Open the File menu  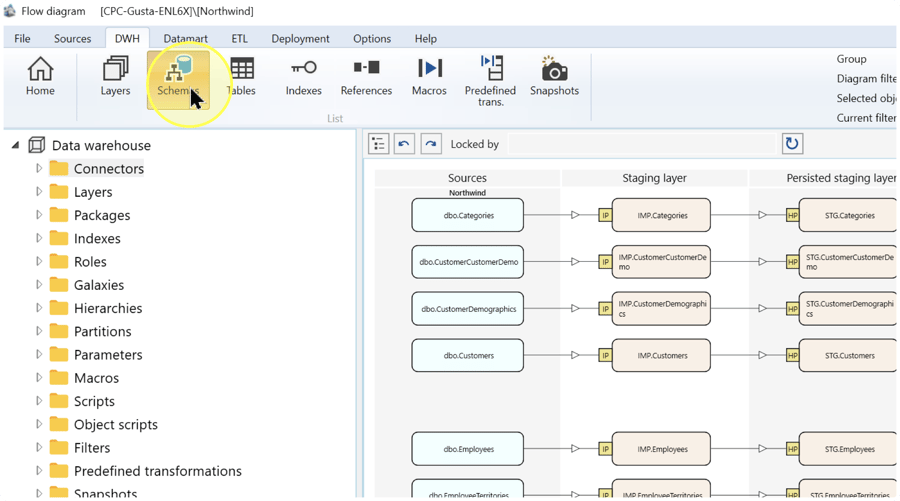click(22, 38)
